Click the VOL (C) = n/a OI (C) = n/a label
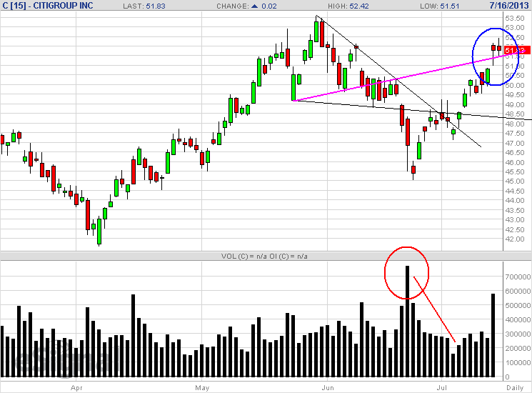The height and width of the screenshot is (393, 532). coord(264,257)
